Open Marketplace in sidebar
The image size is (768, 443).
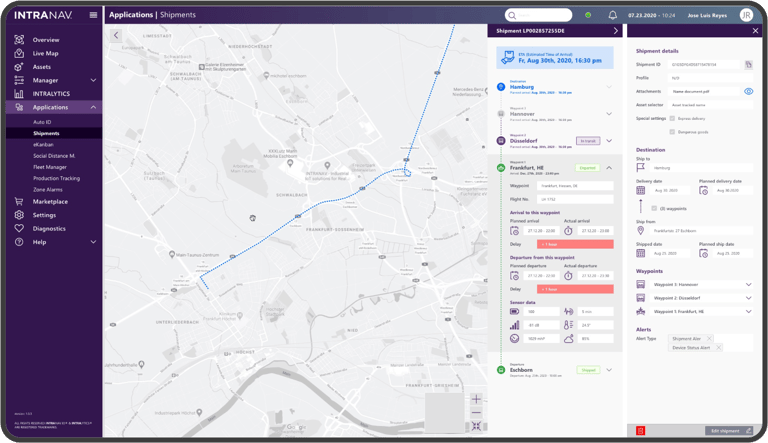50,201
